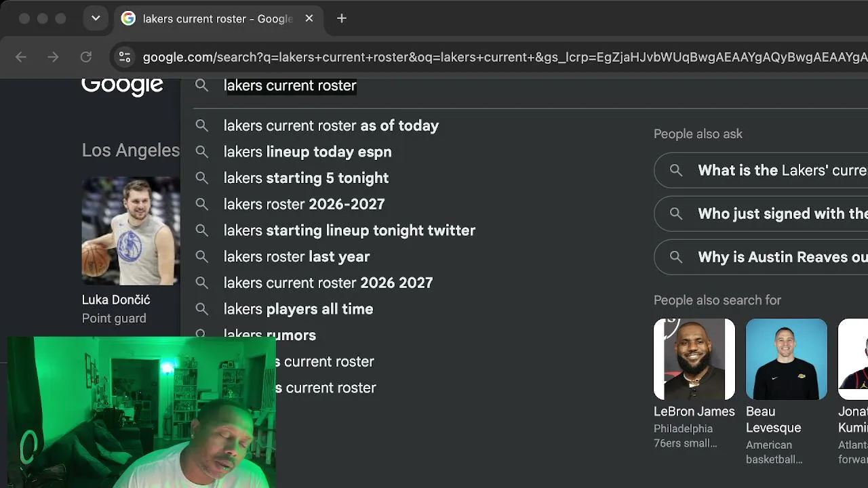
Task: Open LeBron James photo thumbnail
Action: 694,359
